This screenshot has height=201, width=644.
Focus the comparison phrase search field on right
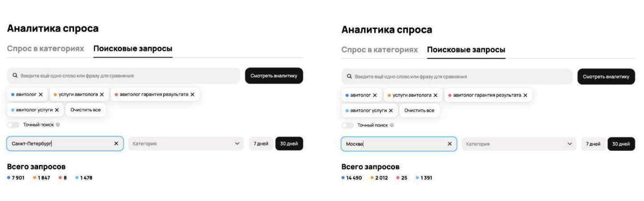(457, 76)
